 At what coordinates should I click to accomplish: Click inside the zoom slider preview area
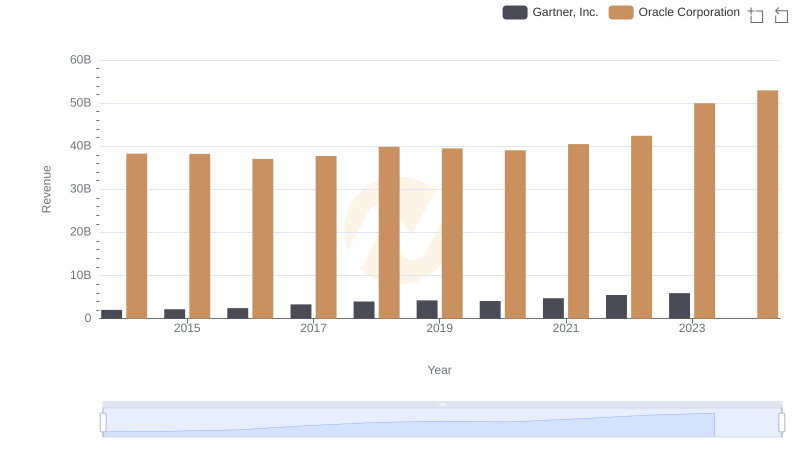click(442, 423)
